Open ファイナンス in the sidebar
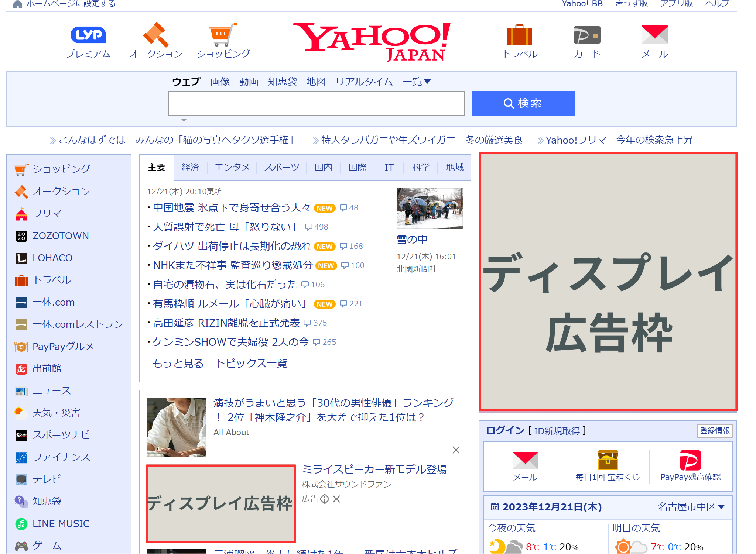This screenshot has width=756, height=554. (61, 457)
